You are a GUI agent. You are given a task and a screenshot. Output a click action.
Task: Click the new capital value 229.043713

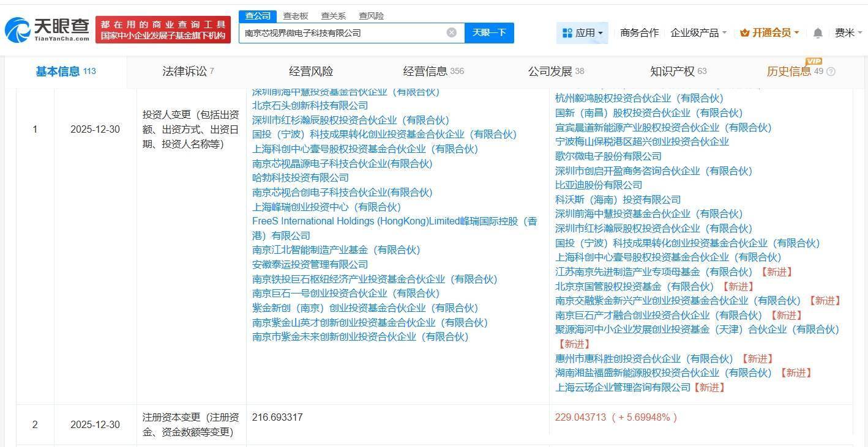[x=580, y=417]
